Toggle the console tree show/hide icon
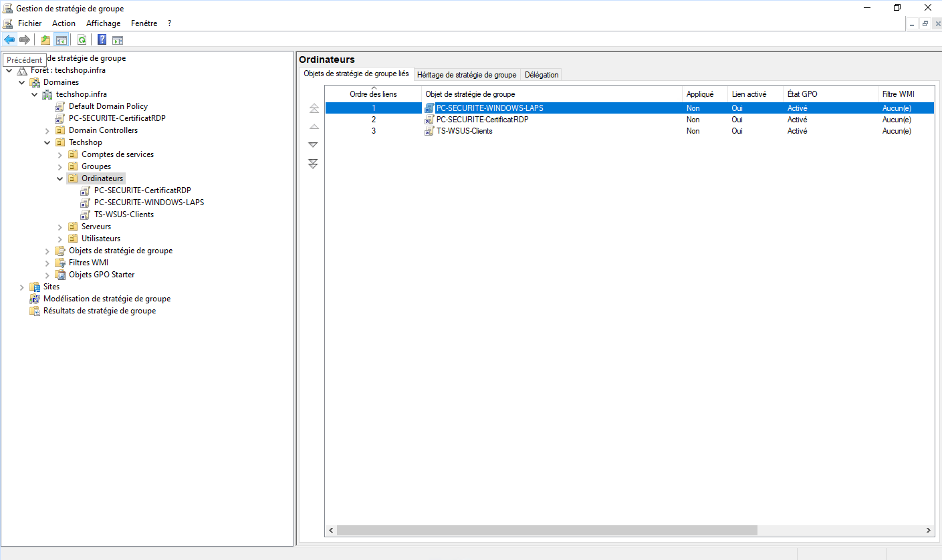This screenshot has height=560, width=942. tap(61, 39)
